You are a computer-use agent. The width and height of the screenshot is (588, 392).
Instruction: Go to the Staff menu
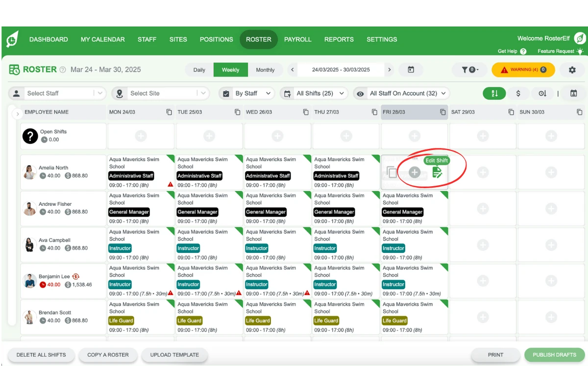[147, 39]
